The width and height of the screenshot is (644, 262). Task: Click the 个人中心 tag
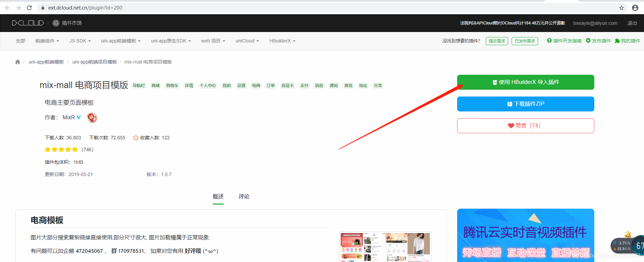coord(208,86)
